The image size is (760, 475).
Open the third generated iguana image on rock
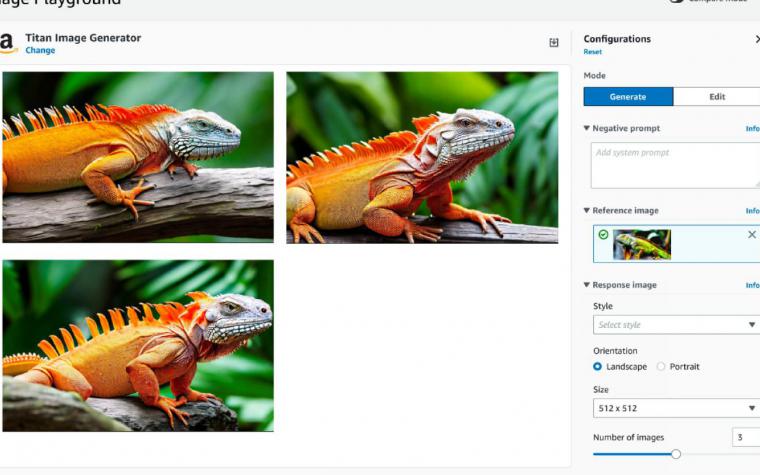click(x=138, y=346)
